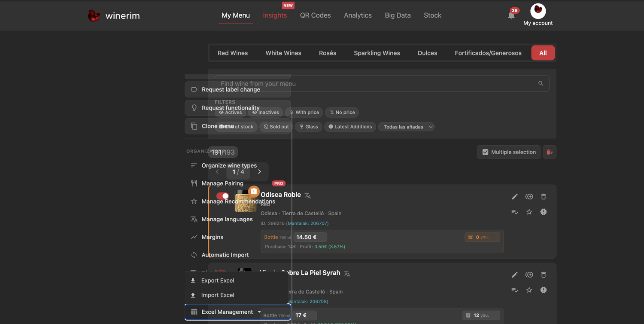Toggle Odisea Roble active switch
644x324 pixels.
tap(222, 196)
